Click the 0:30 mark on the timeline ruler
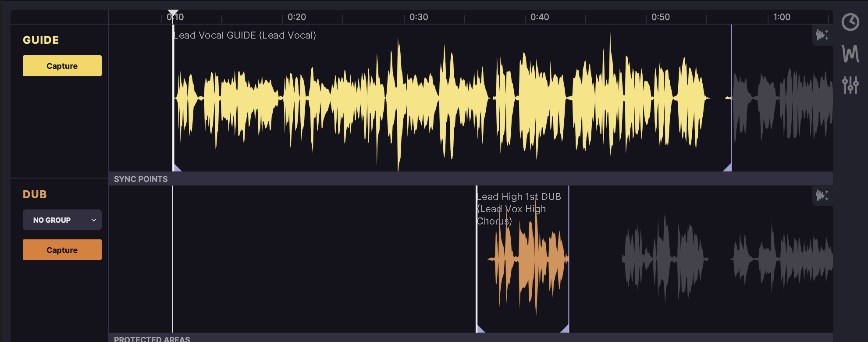Image resolution: width=868 pixels, height=342 pixels. (x=419, y=17)
